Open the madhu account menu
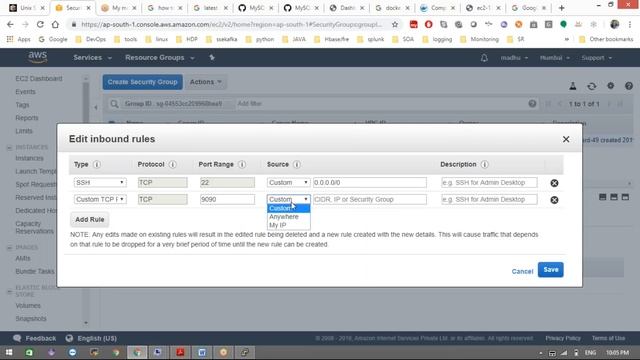This screenshot has height=360, width=640. (x=514, y=58)
